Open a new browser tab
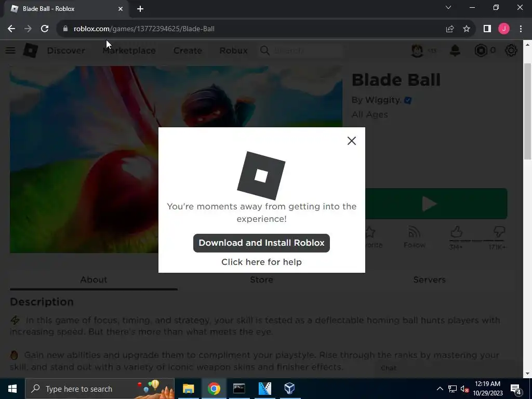Screen dimensions: 532x399 pos(140,9)
